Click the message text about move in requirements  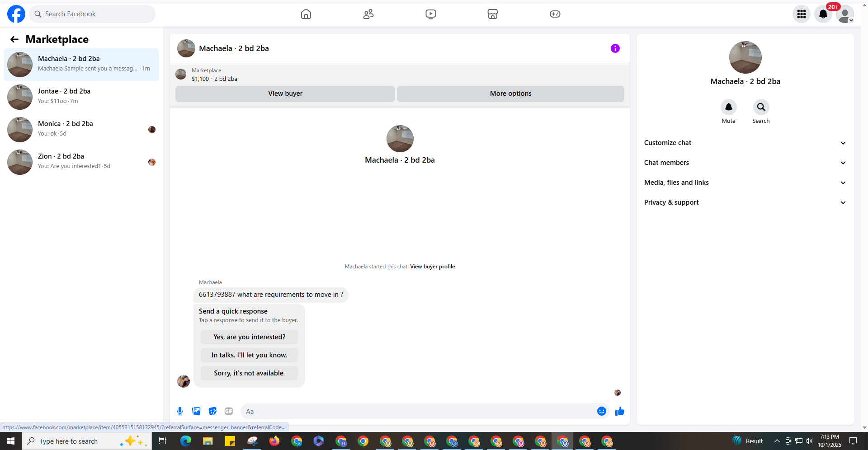pos(271,295)
